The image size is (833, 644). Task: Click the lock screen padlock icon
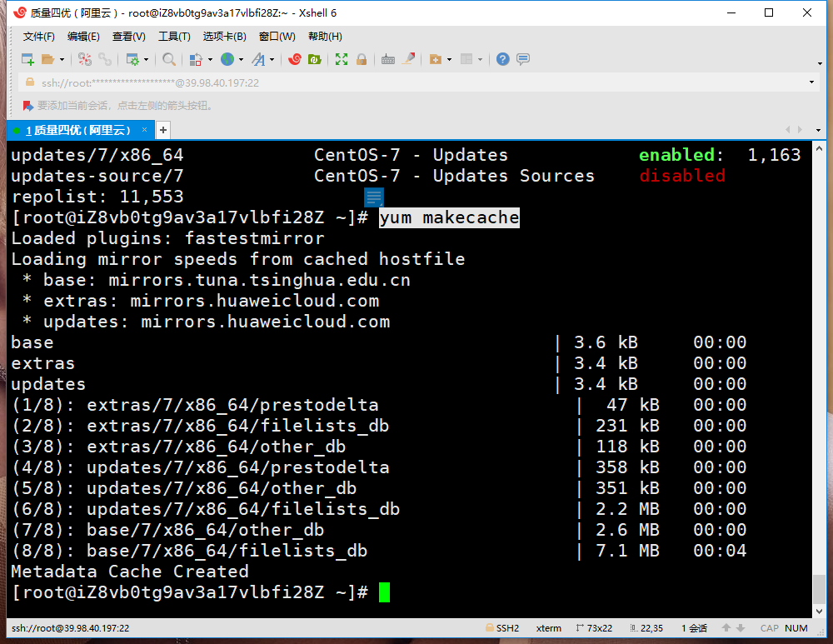(362, 59)
